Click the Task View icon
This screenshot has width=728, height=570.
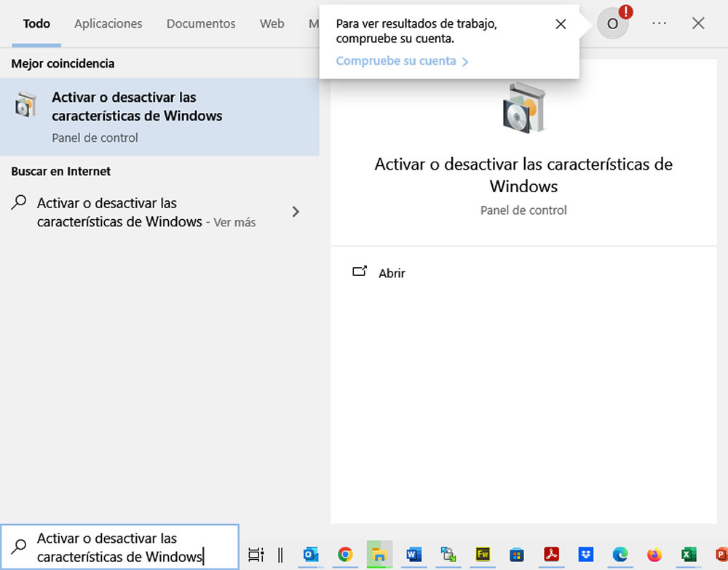[x=256, y=555]
